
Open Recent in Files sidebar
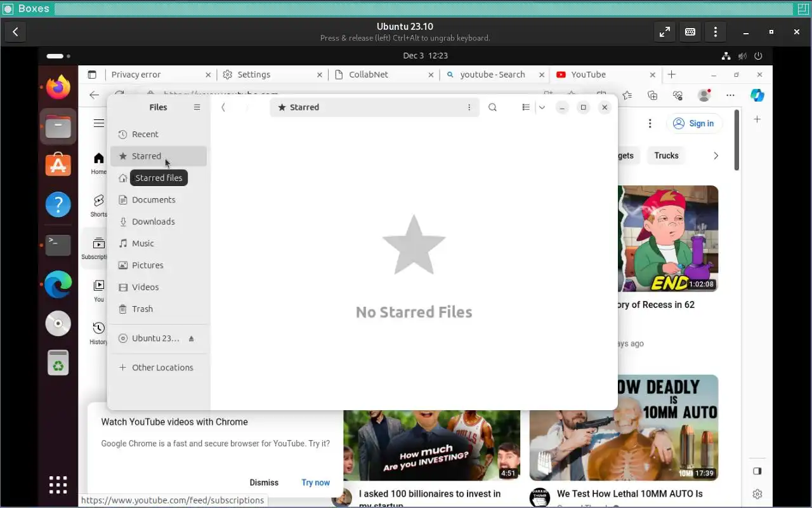[159, 134]
